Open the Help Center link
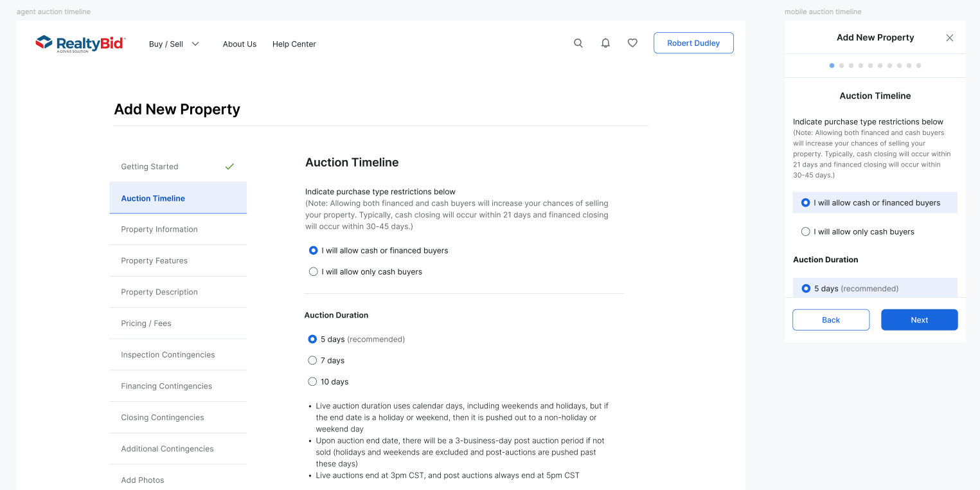This screenshot has height=490, width=980. coord(294,44)
